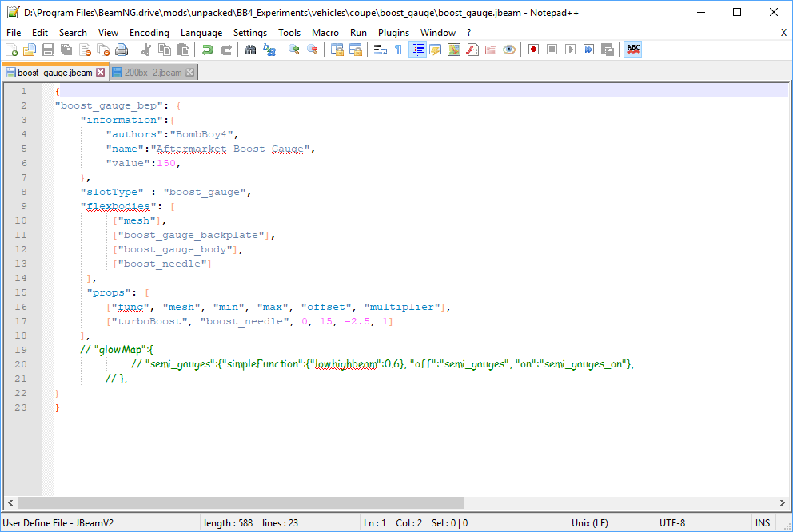Toggle the monitoring eye icon

point(508,50)
